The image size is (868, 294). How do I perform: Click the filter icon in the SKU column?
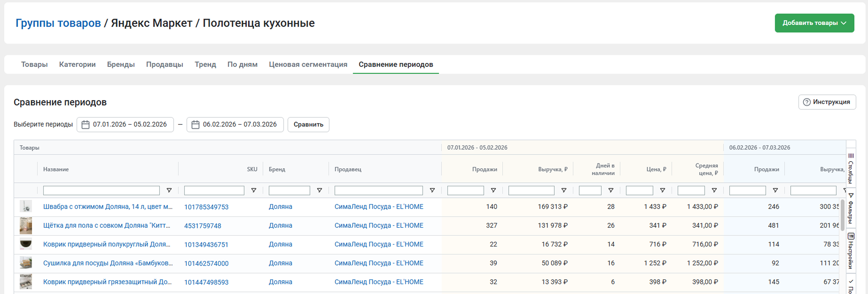pos(254,191)
